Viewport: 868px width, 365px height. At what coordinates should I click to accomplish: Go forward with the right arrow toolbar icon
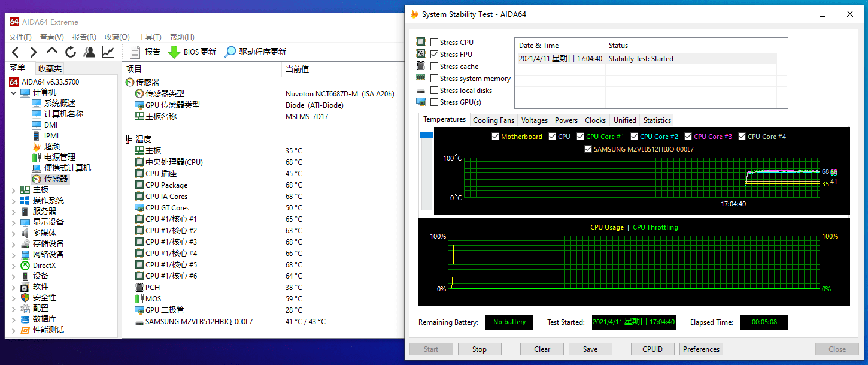[34, 52]
